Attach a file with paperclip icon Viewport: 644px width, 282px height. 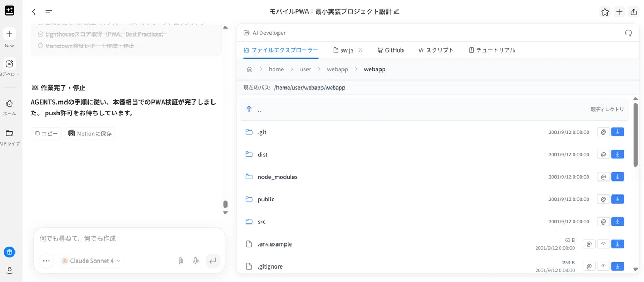tap(181, 261)
